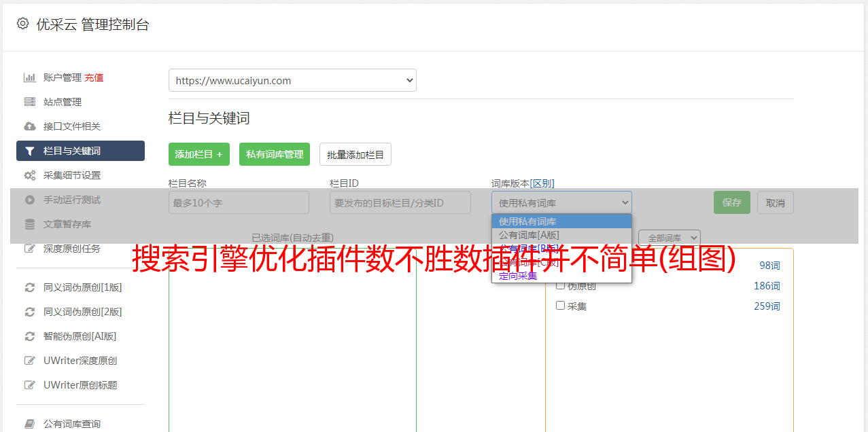Viewport: 868px width, 432px height.
Task: Select the database icon for 文章暂存库
Action: (x=29, y=224)
